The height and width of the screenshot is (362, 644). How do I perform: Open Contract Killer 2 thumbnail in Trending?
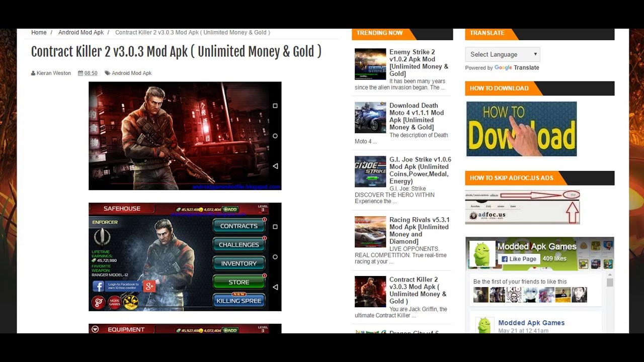coord(370,292)
